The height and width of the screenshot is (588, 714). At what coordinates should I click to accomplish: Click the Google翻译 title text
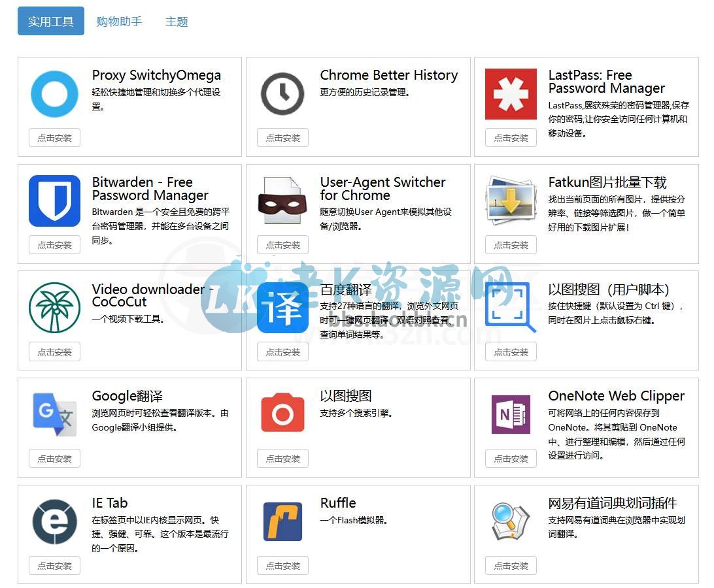pyautogui.click(x=127, y=396)
